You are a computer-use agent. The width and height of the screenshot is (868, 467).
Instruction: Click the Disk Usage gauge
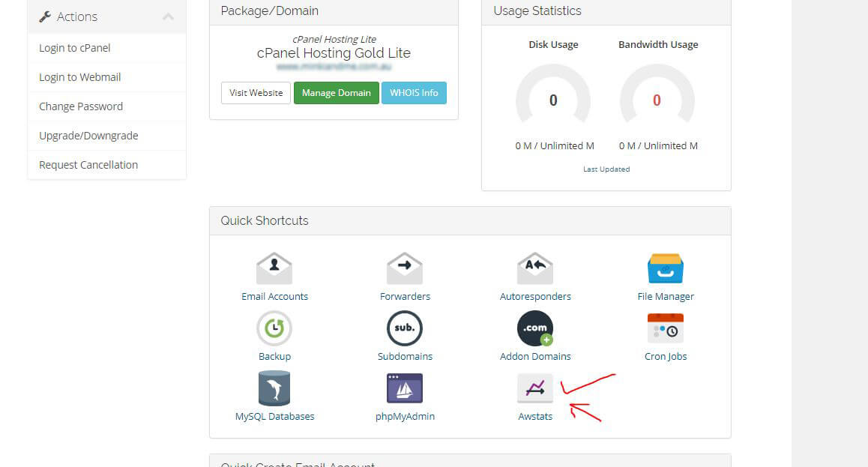tap(553, 94)
